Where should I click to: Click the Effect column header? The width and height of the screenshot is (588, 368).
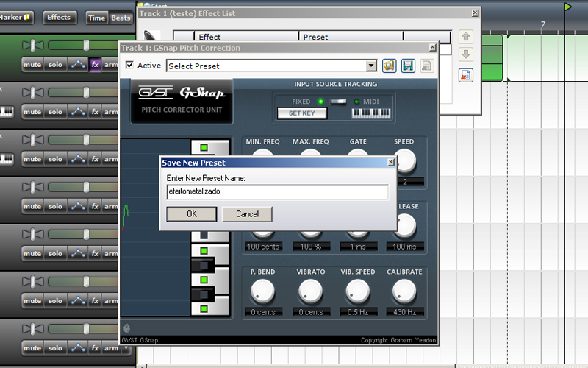(246, 37)
